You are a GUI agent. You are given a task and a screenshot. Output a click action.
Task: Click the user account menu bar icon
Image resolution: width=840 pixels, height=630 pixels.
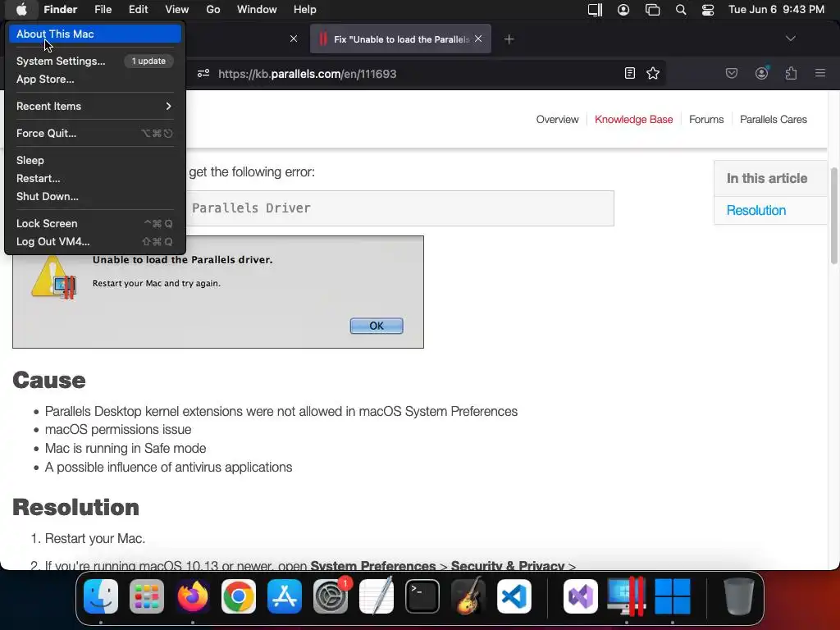(623, 10)
